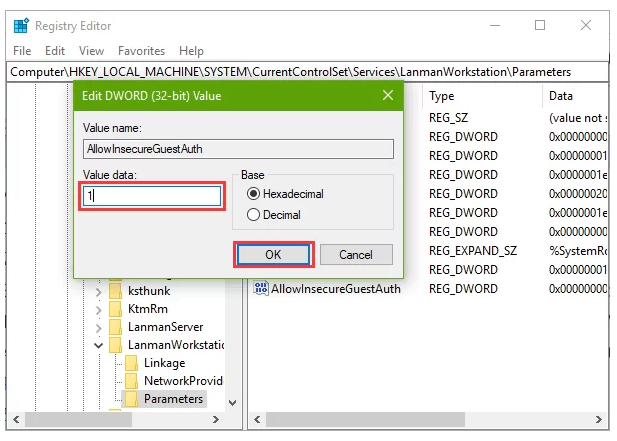Select the Parameters subkey
This screenshot has width=617, height=441.
pyautogui.click(x=174, y=399)
